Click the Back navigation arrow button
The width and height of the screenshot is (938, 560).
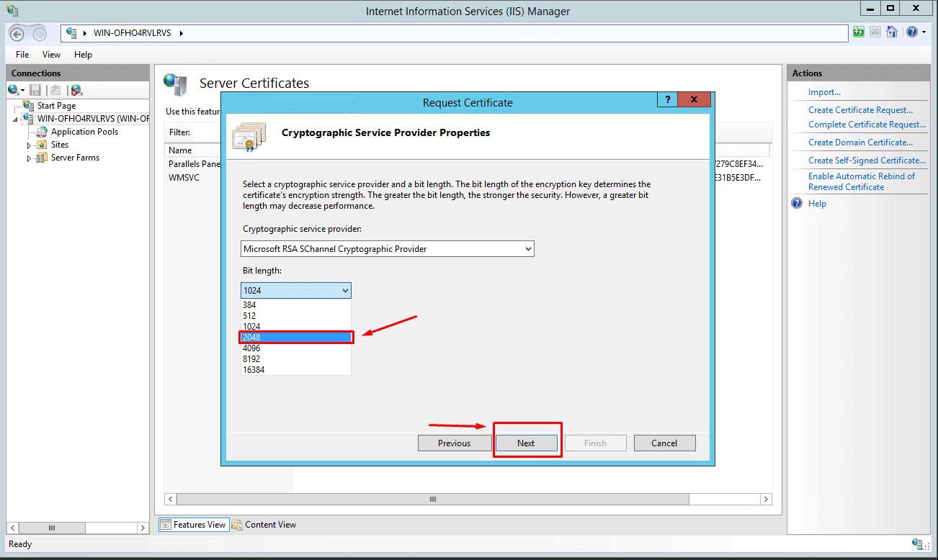click(17, 33)
